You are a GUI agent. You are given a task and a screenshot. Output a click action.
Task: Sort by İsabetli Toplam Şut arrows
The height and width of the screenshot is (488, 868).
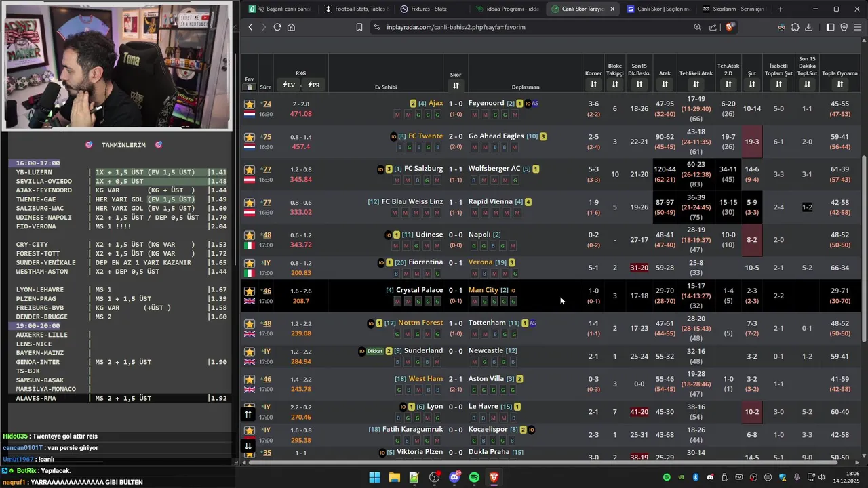point(778,85)
